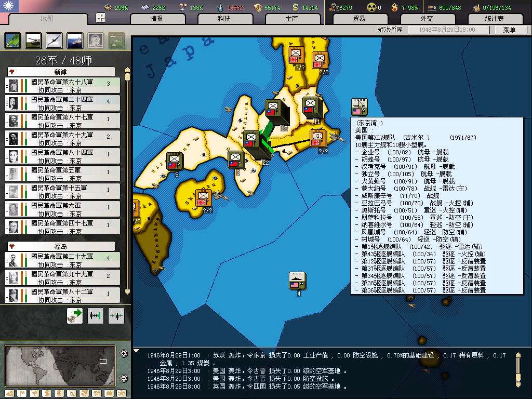Image resolution: width=532 pixels, height=399 pixels.
Task: Click the industrial capacity hand icon
Action: tap(476, 7)
